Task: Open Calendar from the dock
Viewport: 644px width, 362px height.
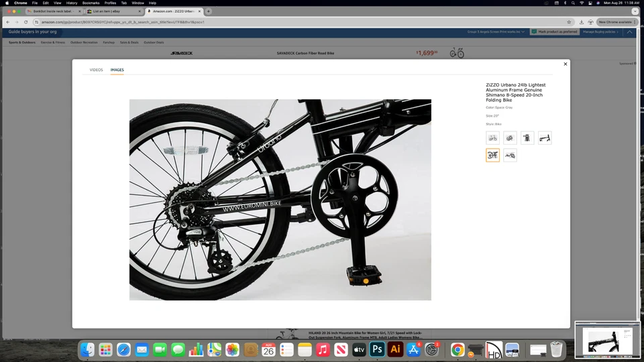Action: coord(268,350)
